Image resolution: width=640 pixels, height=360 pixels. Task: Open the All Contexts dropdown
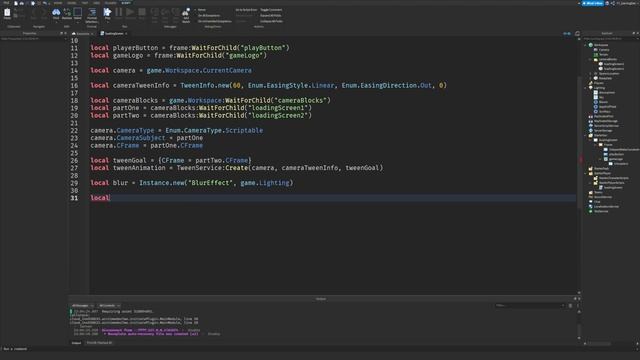coord(110,306)
